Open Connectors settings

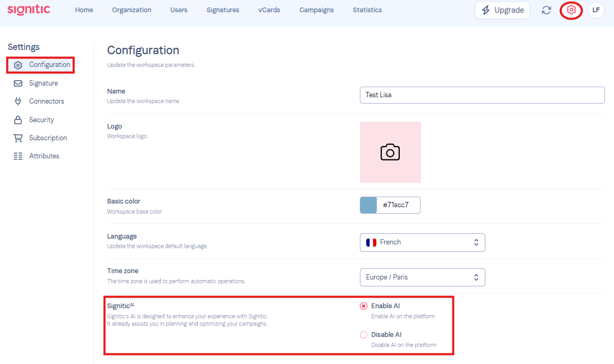coord(47,101)
